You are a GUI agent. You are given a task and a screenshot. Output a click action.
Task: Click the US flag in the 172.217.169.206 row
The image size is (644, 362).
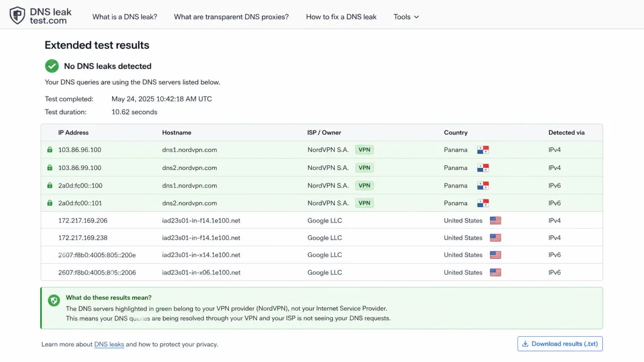[x=495, y=220]
